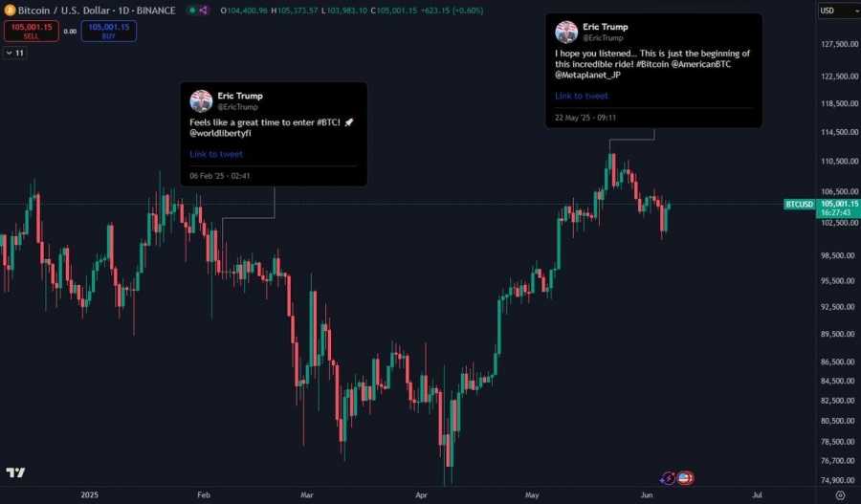The image size is (861, 504).
Task: Toggle the green market status dot
Action: pyautogui.click(x=191, y=11)
